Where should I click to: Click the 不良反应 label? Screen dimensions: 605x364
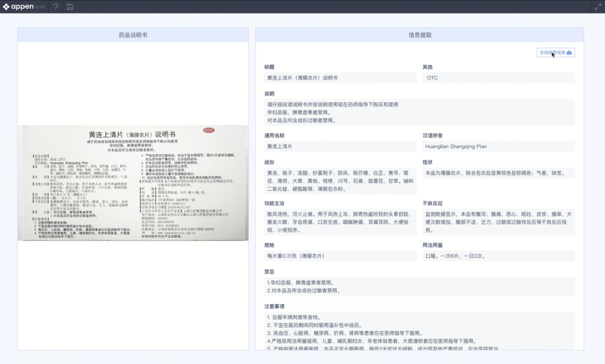tap(432, 204)
